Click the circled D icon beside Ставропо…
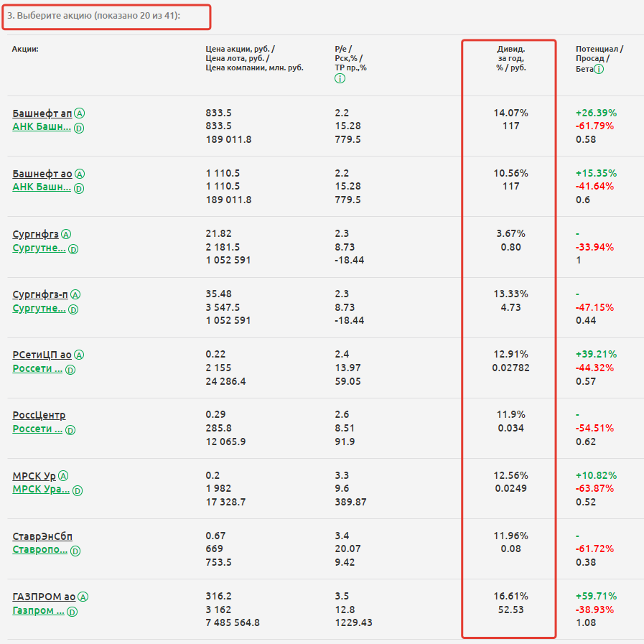The width and height of the screenshot is (644, 644). coord(75,551)
